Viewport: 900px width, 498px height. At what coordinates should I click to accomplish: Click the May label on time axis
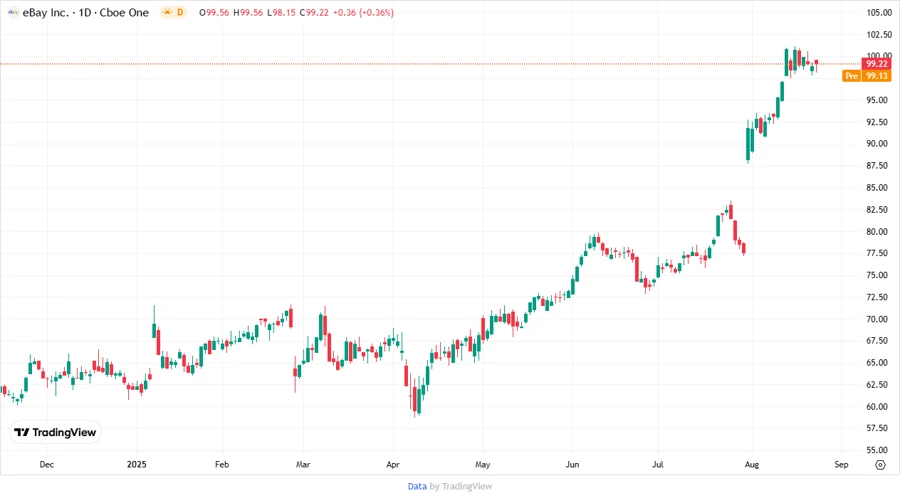(483, 464)
